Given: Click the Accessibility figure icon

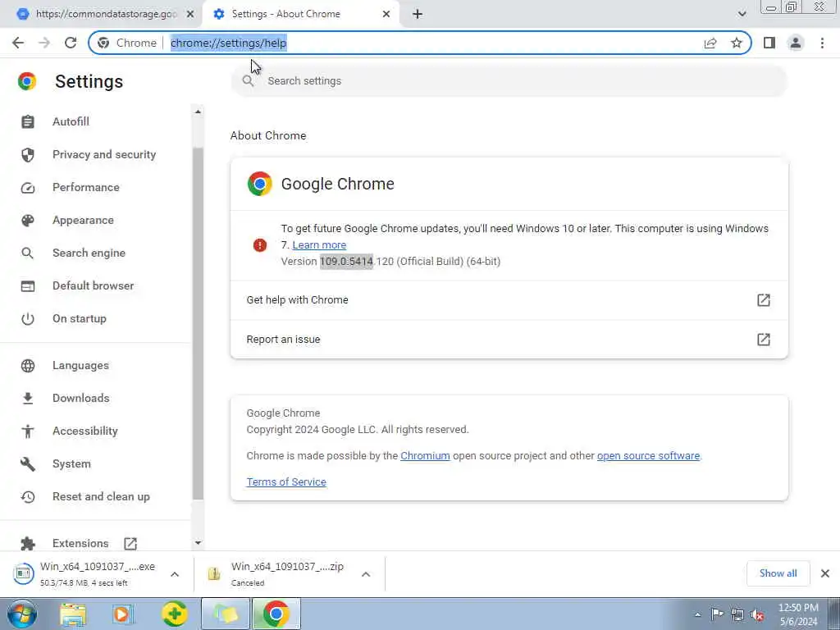Looking at the screenshot, I should pyautogui.click(x=28, y=431).
